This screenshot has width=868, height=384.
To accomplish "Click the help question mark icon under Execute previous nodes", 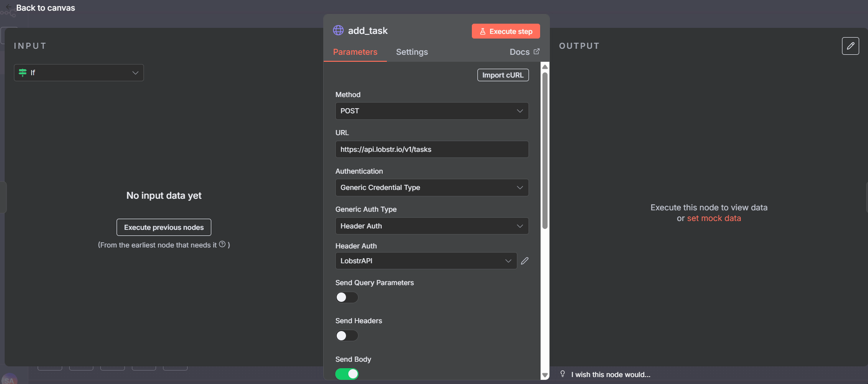I will click(222, 244).
